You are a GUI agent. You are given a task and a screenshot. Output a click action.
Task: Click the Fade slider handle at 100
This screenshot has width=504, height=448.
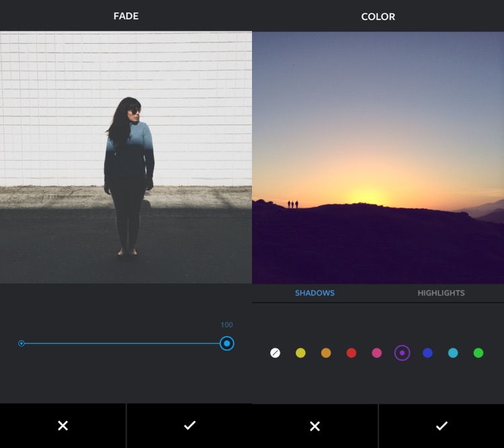click(227, 344)
